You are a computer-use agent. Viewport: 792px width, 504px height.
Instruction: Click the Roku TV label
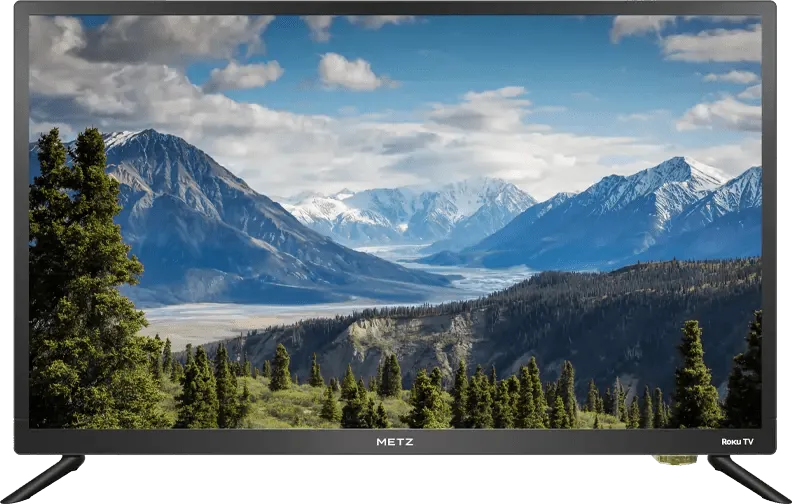click(x=737, y=442)
